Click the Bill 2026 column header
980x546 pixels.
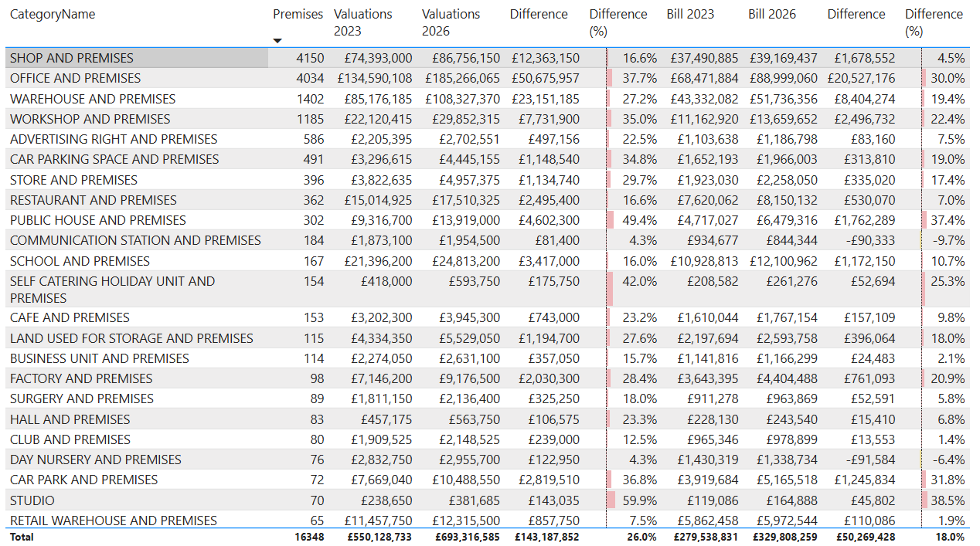point(771,14)
